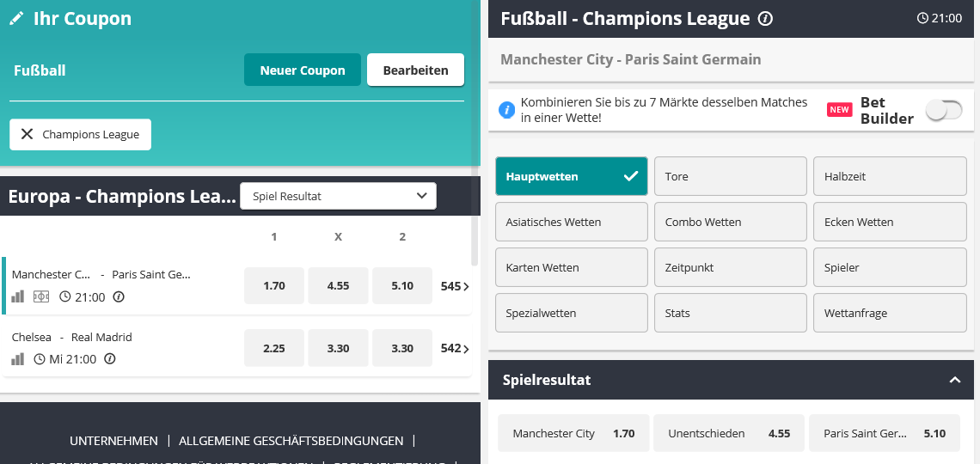
Task: Open stats bars icon for Manchester City match
Action: (x=18, y=296)
